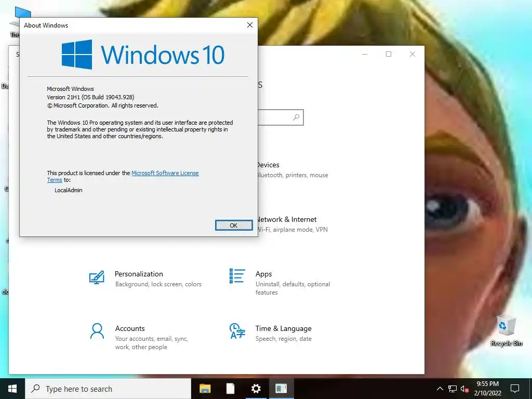Open Personalization settings icon

(97, 277)
